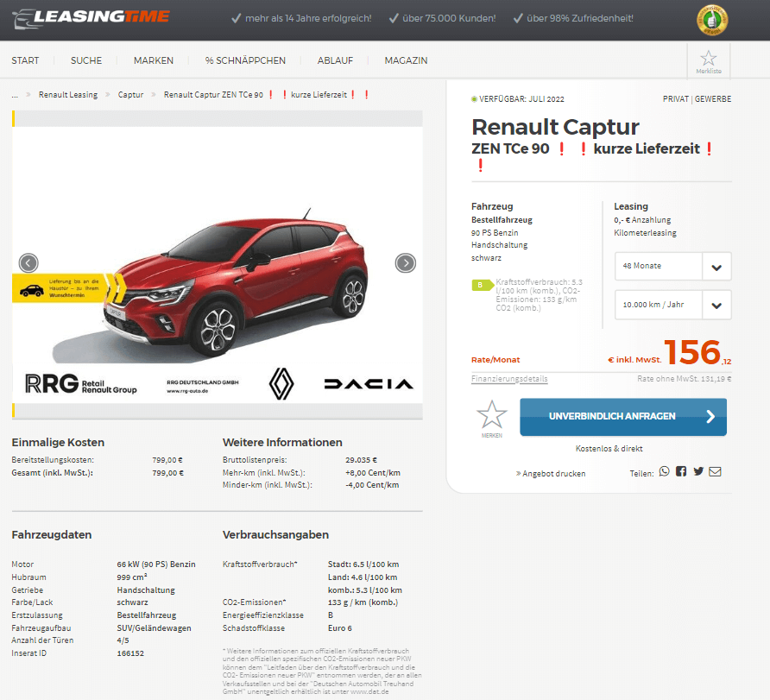Click the LeasingTime logo

click(x=91, y=19)
